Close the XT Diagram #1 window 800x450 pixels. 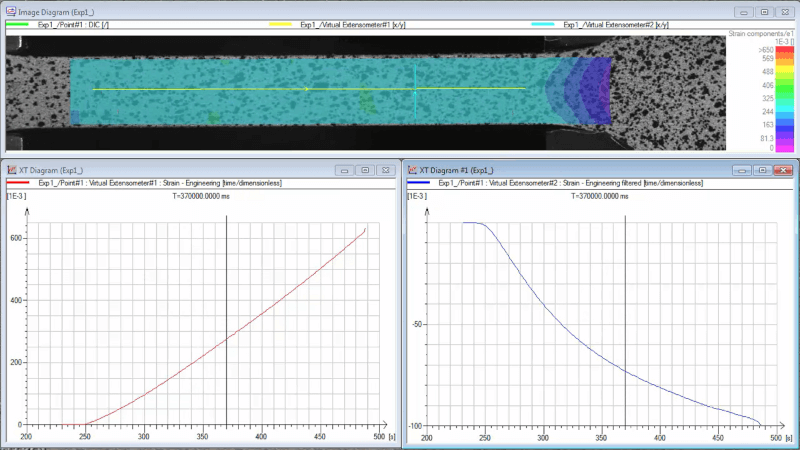pyautogui.click(x=783, y=171)
